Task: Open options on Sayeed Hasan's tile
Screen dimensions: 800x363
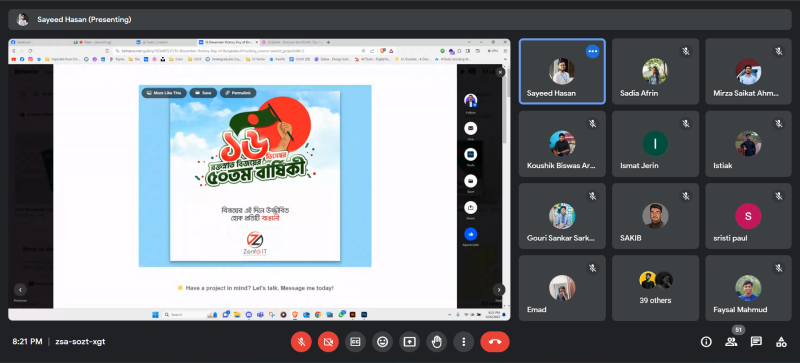Action: point(592,51)
